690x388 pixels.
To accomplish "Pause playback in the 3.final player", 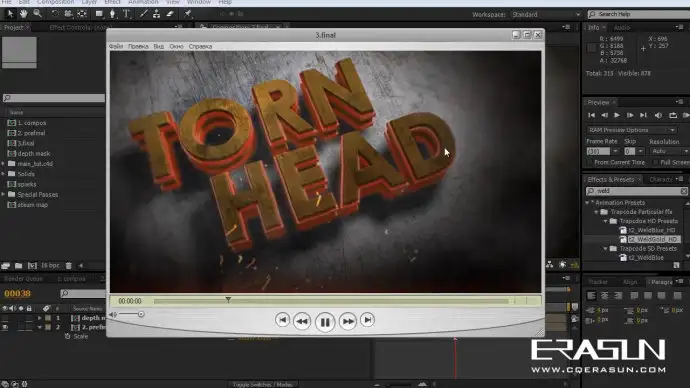I will pos(325,322).
